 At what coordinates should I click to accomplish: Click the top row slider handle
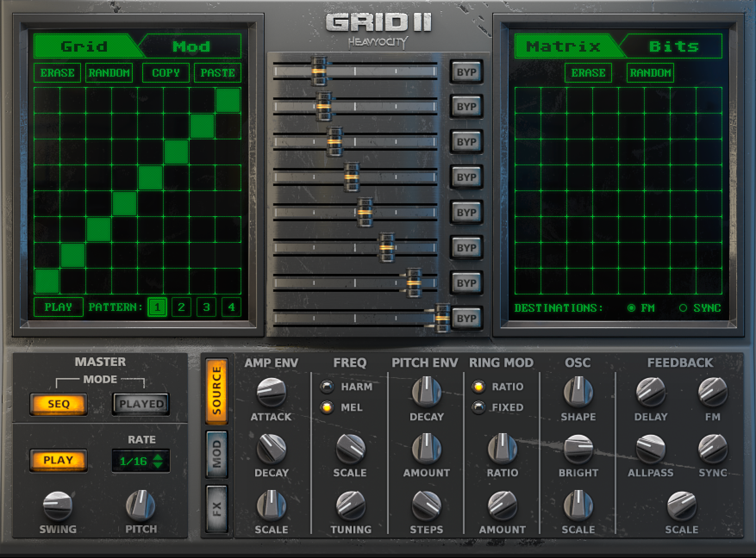319,71
